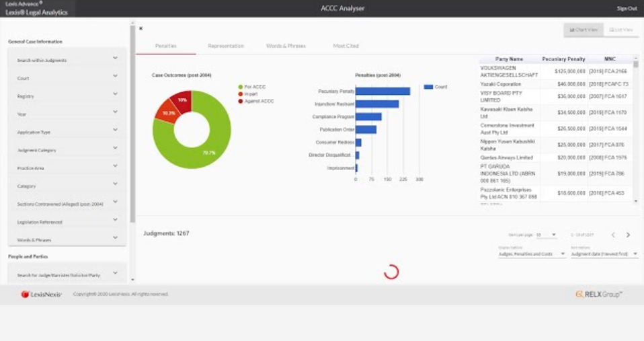Expand the Words & Phrases sidebar filter
Viewport: 644px width, 341px height.
click(x=67, y=240)
